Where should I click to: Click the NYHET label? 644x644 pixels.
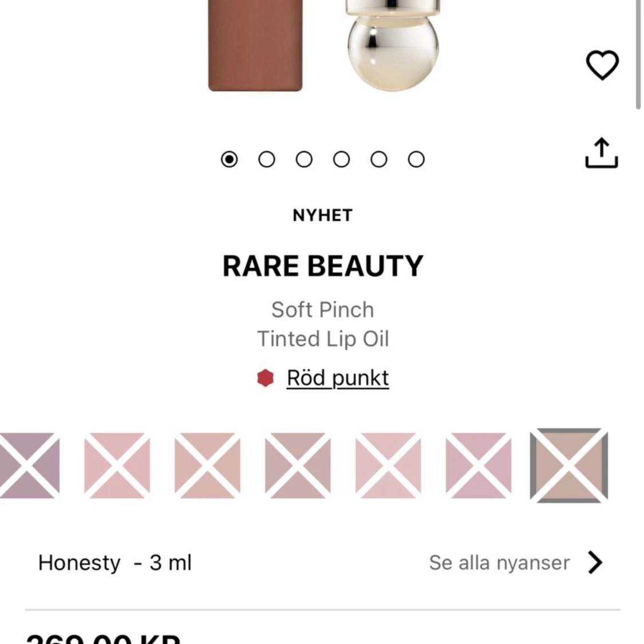tap(323, 215)
